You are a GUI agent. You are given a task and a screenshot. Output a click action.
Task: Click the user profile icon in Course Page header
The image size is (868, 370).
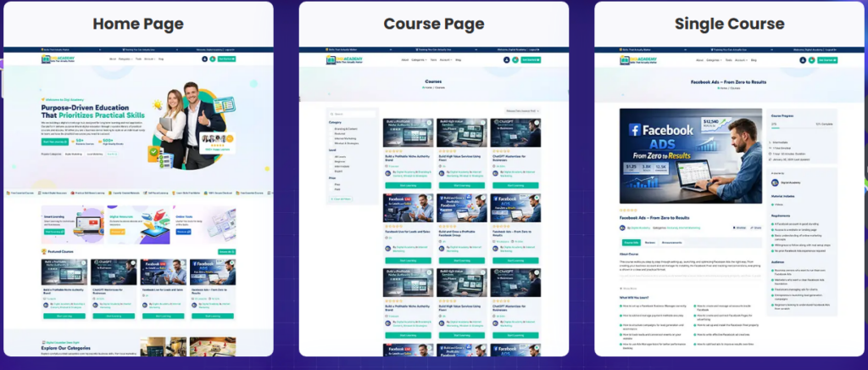[506, 60]
